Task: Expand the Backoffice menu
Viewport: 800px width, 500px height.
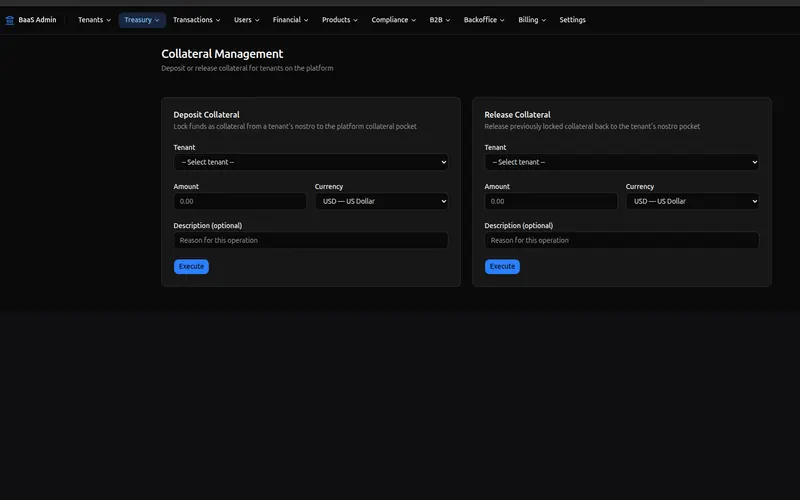Action: pyautogui.click(x=484, y=20)
